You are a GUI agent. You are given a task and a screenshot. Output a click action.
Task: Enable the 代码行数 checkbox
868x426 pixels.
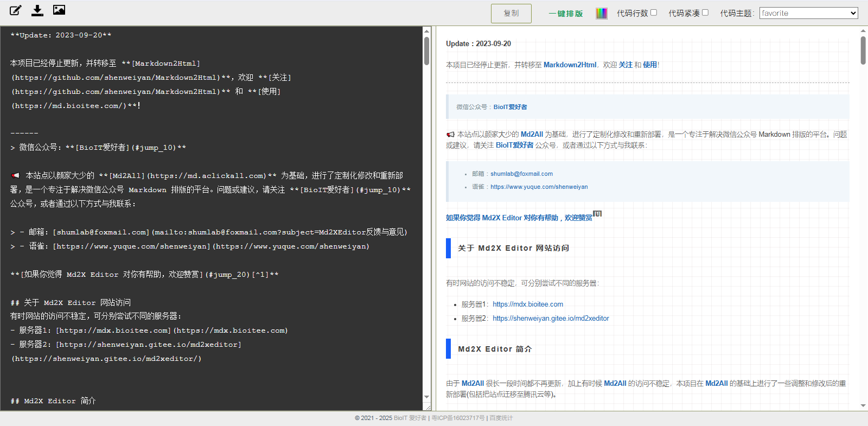point(654,12)
